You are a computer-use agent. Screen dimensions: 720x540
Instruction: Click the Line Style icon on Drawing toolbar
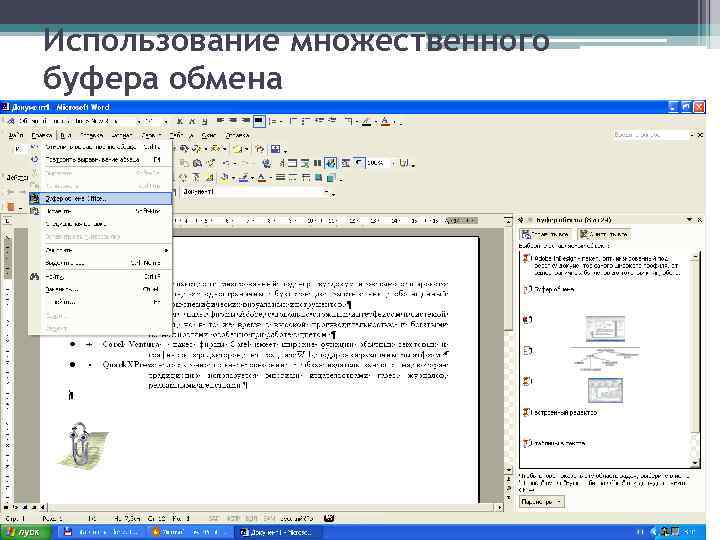[x=280, y=177]
